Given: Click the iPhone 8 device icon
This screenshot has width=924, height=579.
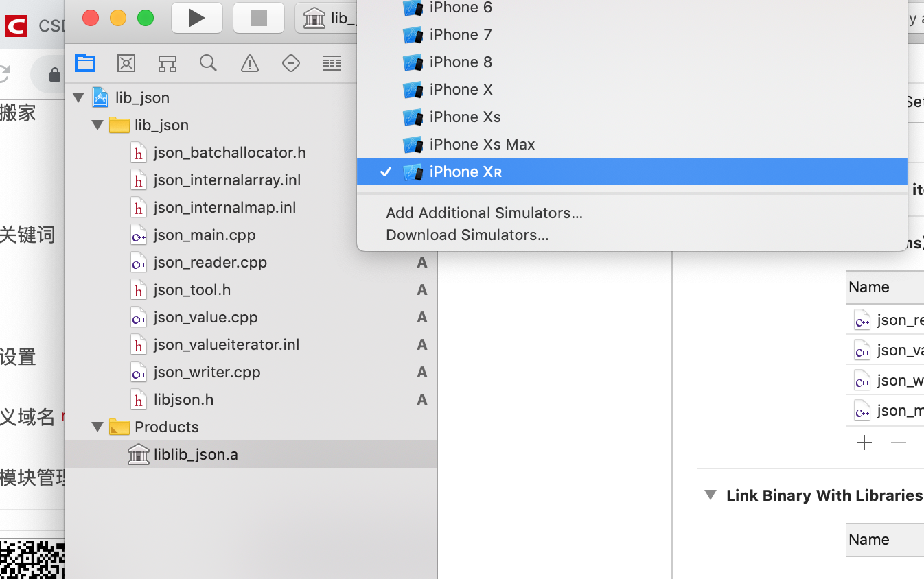Looking at the screenshot, I should pyautogui.click(x=413, y=62).
